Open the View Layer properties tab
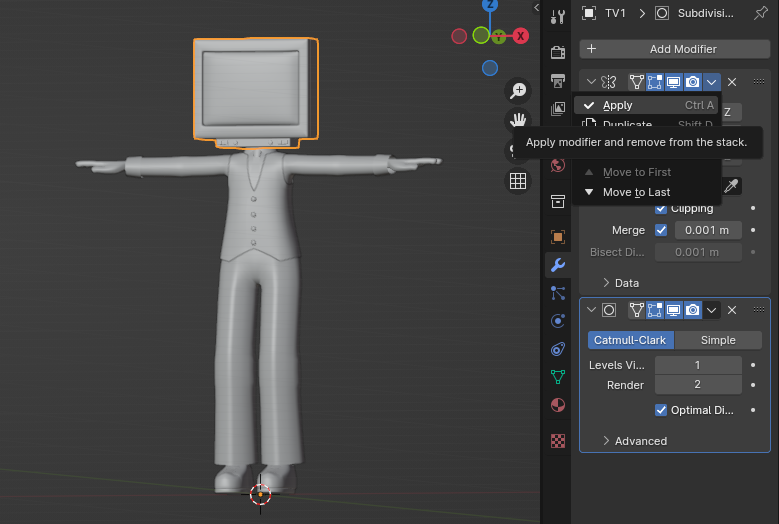The height and width of the screenshot is (524, 779). tap(557, 108)
